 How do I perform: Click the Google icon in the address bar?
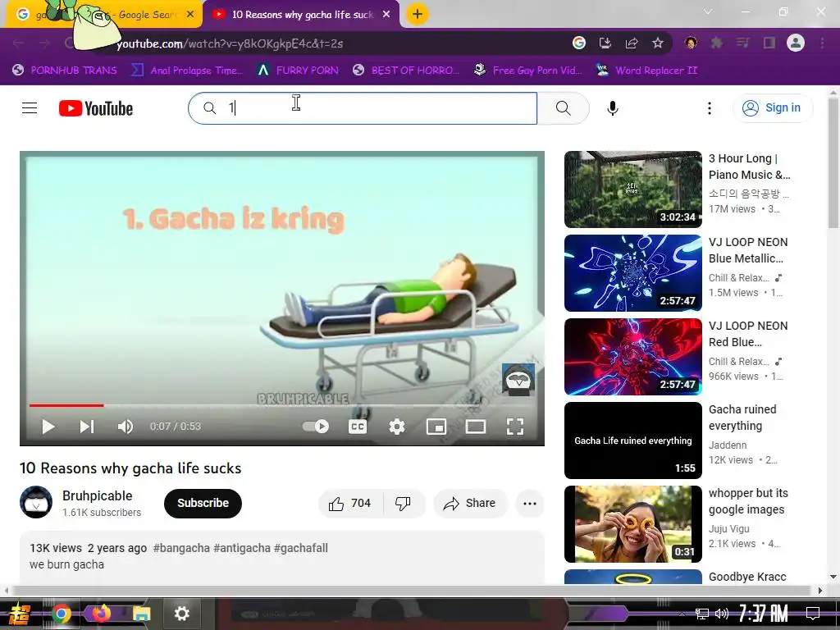pyautogui.click(x=578, y=43)
